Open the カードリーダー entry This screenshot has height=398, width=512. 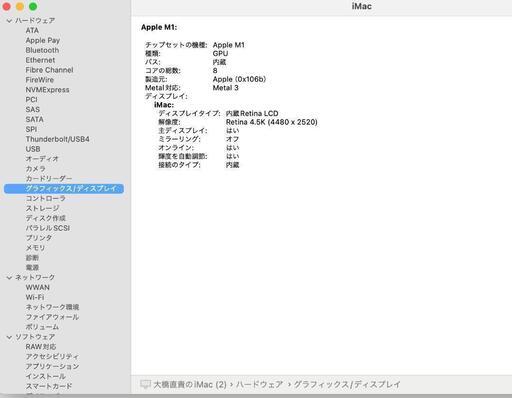[x=49, y=179]
